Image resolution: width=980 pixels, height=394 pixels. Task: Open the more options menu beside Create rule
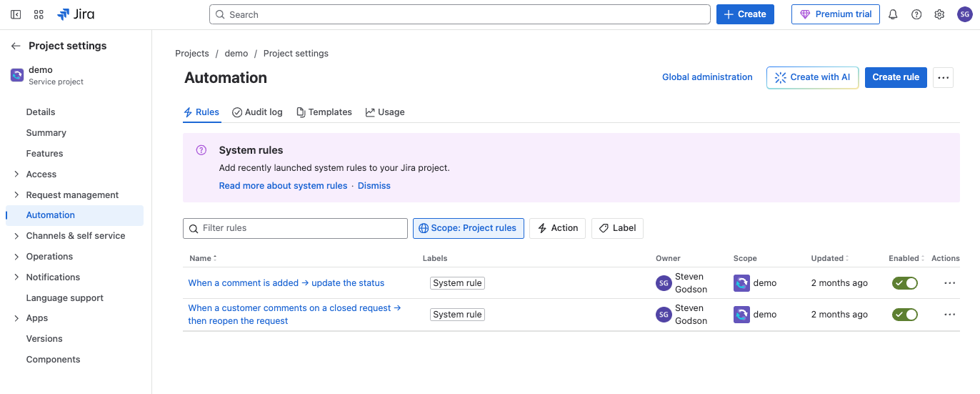tap(944, 77)
